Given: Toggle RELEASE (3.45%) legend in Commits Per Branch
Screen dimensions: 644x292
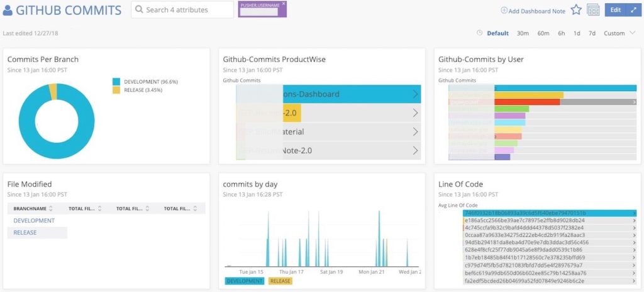Looking at the screenshot, I should (x=137, y=90).
